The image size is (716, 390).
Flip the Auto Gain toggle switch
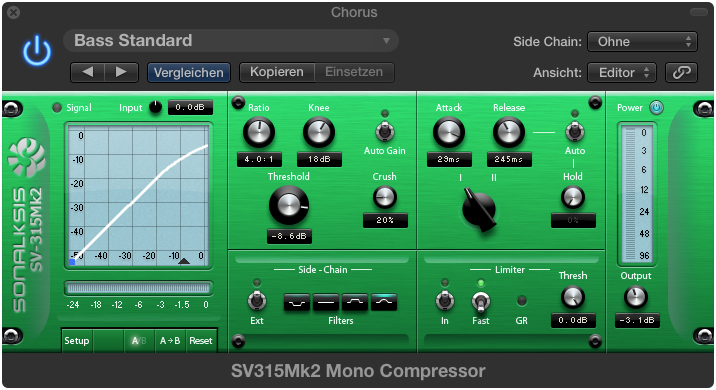[x=384, y=132]
